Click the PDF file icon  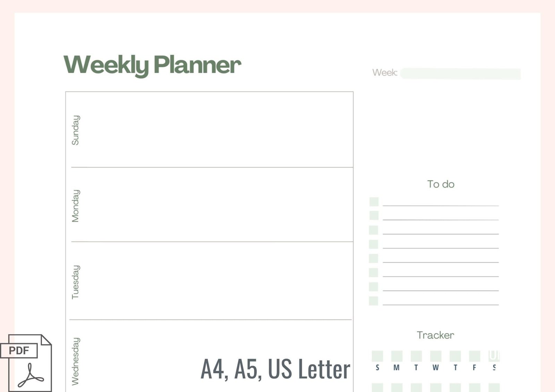tap(26, 363)
